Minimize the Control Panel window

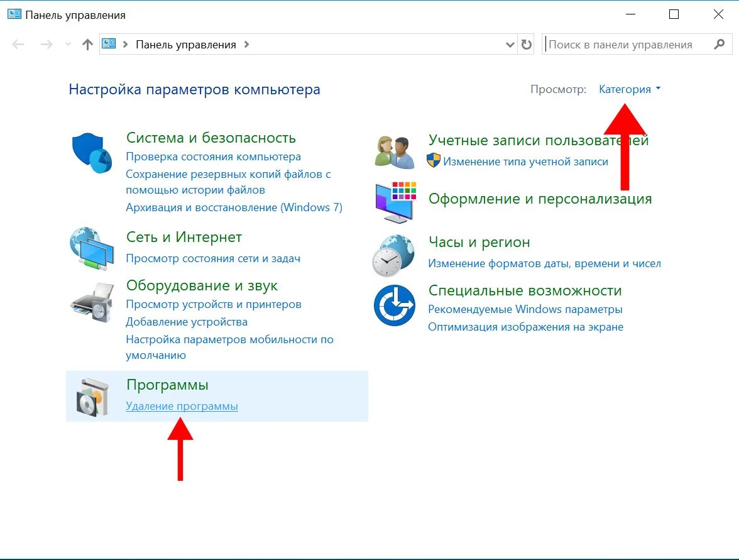pyautogui.click(x=631, y=14)
